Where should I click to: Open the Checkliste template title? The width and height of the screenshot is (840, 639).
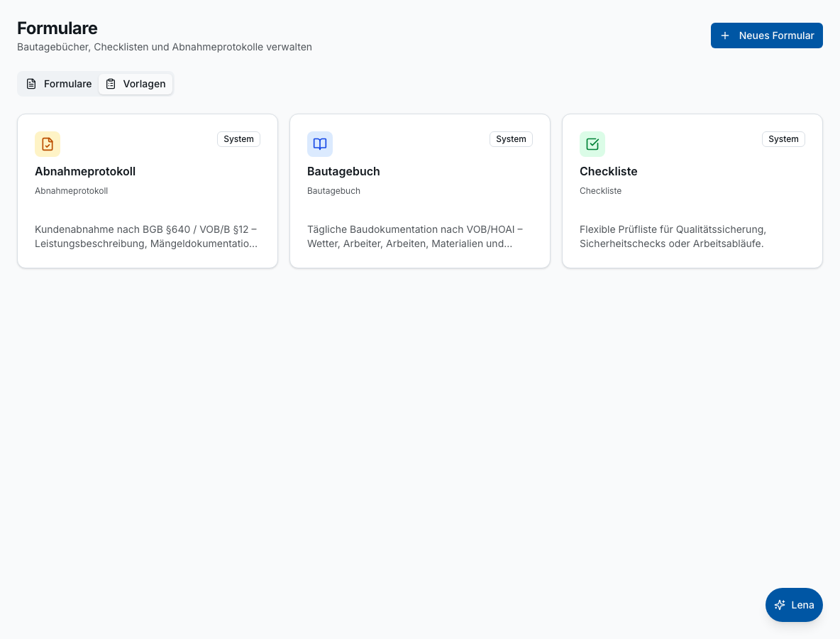coord(609,172)
